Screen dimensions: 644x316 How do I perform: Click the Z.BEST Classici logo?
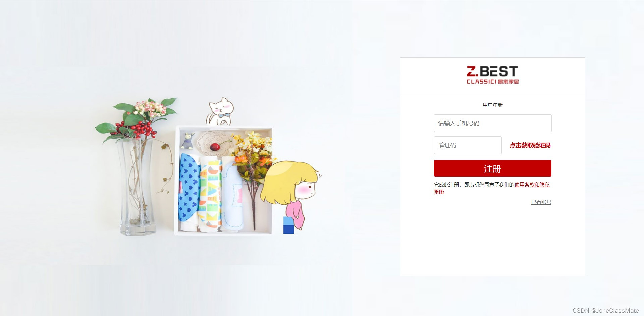click(492, 75)
